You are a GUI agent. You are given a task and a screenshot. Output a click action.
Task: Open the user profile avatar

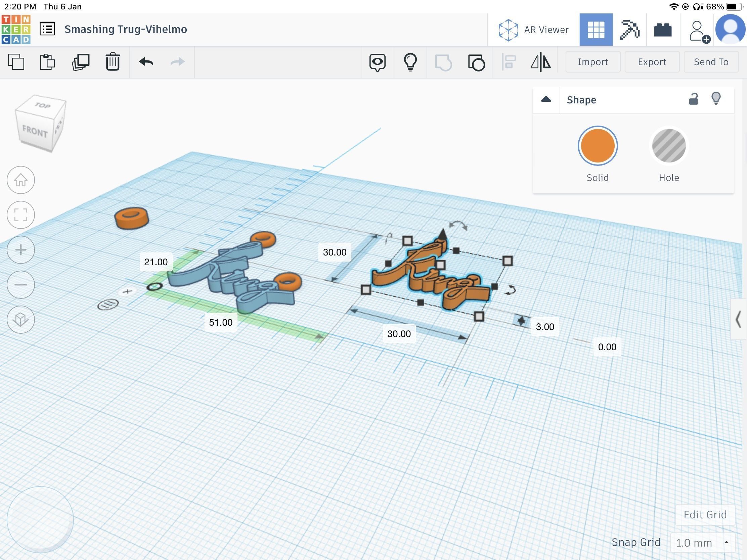point(731,29)
